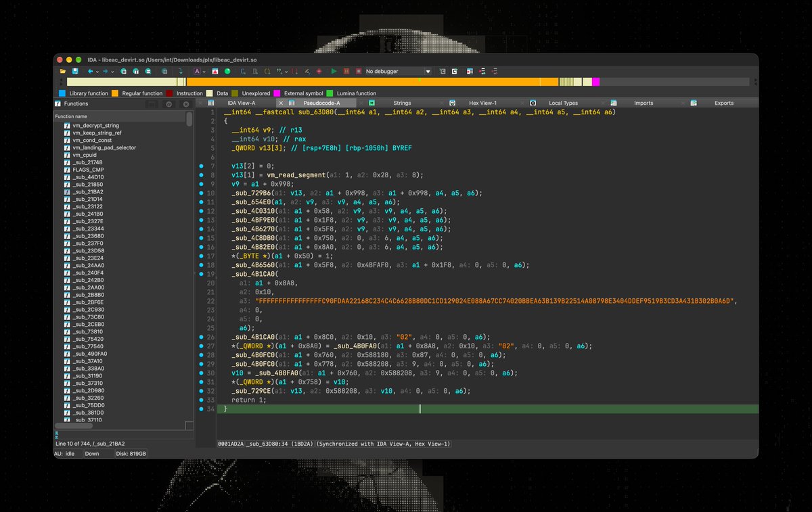Select vm_landing_pad_selector function

coord(104,147)
